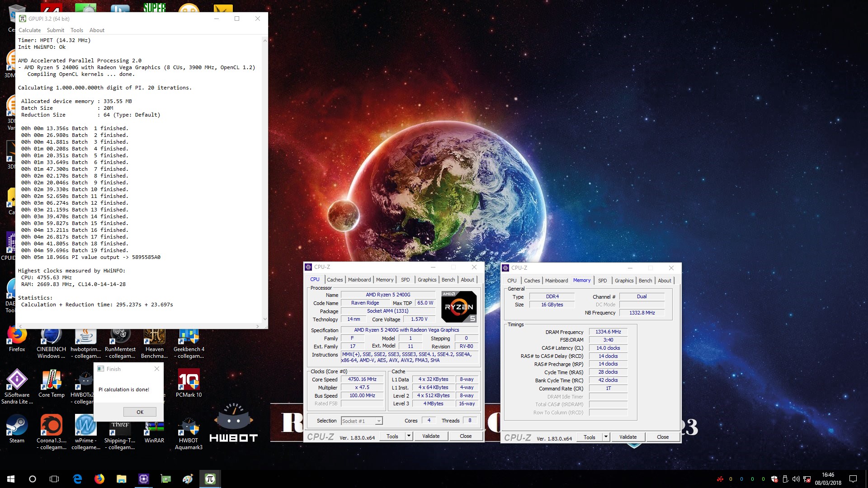The width and height of the screenshot is (868, 488).
Task: Open Graphics tab in left CPU-Z
Action: tap(427, 280)
